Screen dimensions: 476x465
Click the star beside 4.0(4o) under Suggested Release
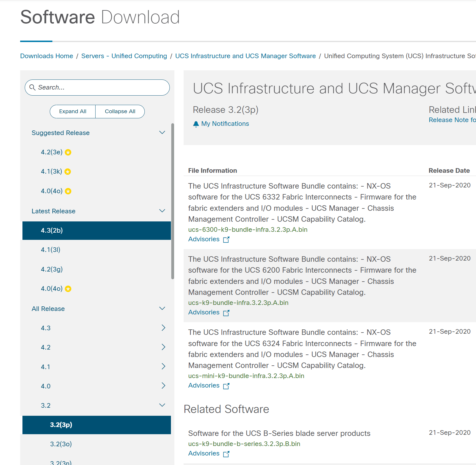68,191
